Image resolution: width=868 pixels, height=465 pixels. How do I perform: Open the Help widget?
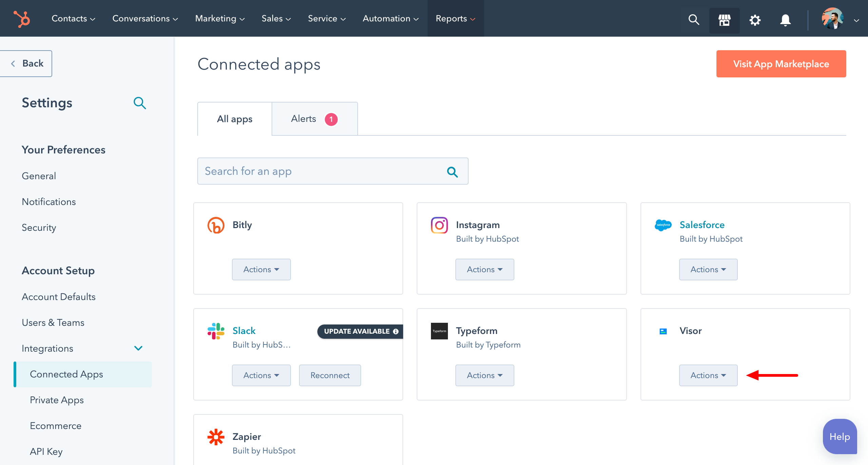coord(840,436)
